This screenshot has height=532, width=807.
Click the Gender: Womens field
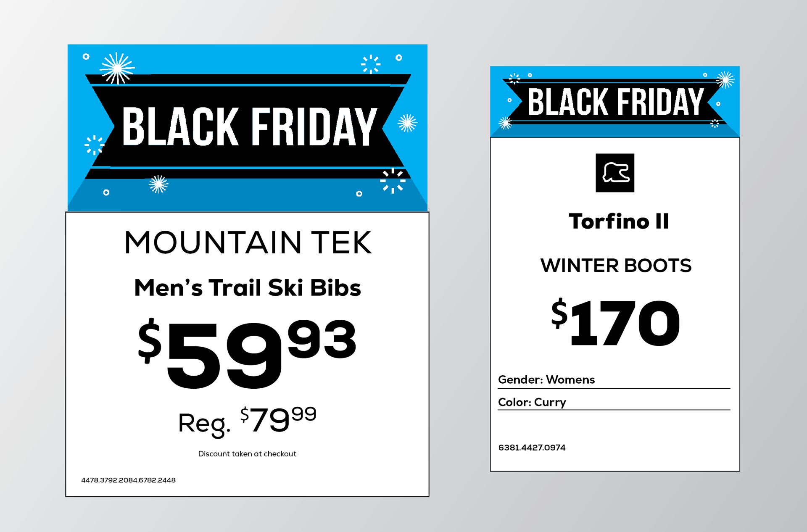coord(614,380)
